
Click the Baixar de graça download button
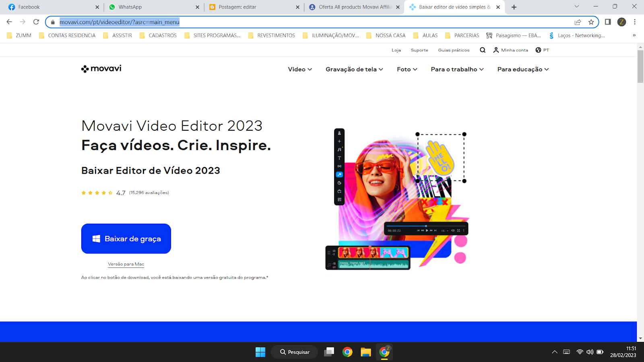[126, 239]
